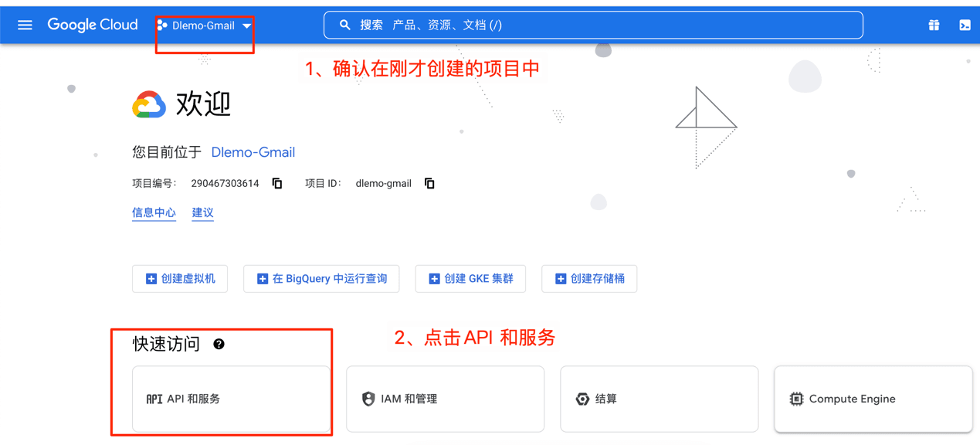Click the Google Cloud logo
Viewport: 980px width, 445px height.
(93, 25)
